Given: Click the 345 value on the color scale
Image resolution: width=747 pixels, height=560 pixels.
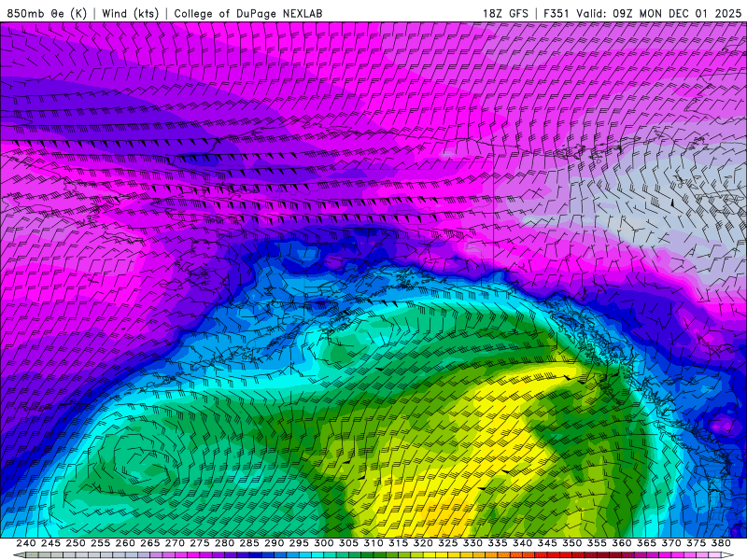Looking at the screenshot, I should point(547,543).
